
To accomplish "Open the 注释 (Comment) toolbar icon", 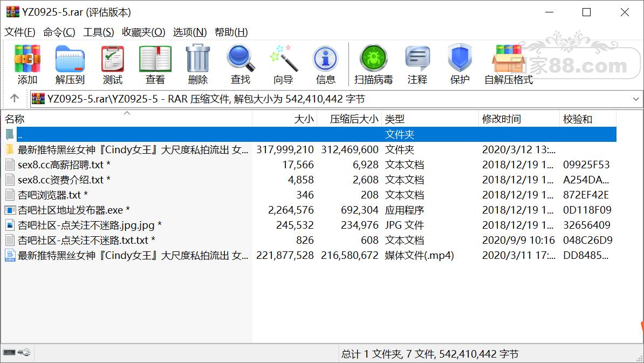I will [417, 58].
